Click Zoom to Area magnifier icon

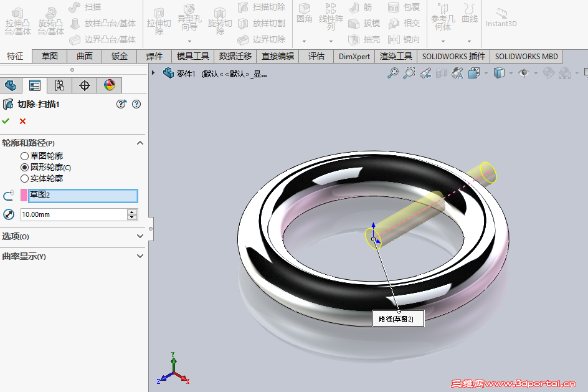coord(409,73)
